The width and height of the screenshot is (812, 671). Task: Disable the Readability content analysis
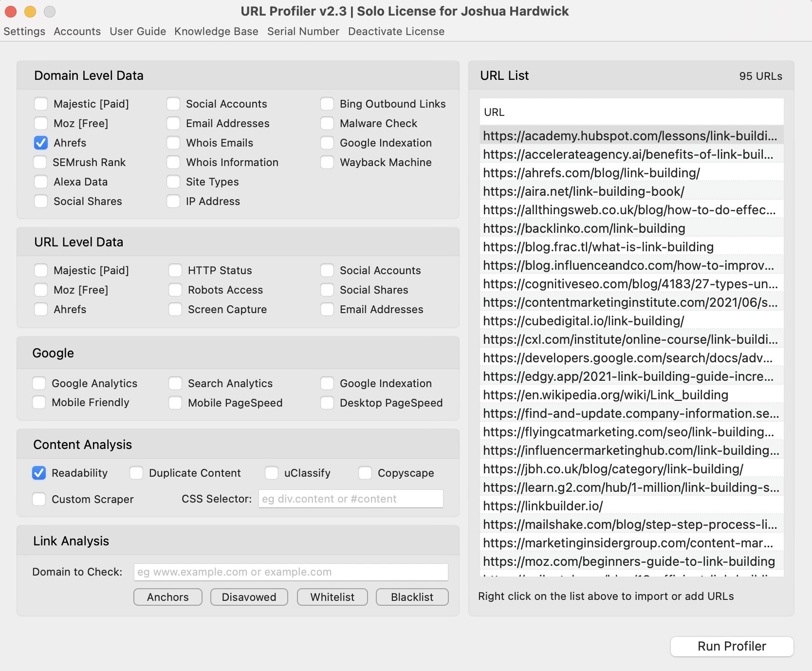[39, 473]
